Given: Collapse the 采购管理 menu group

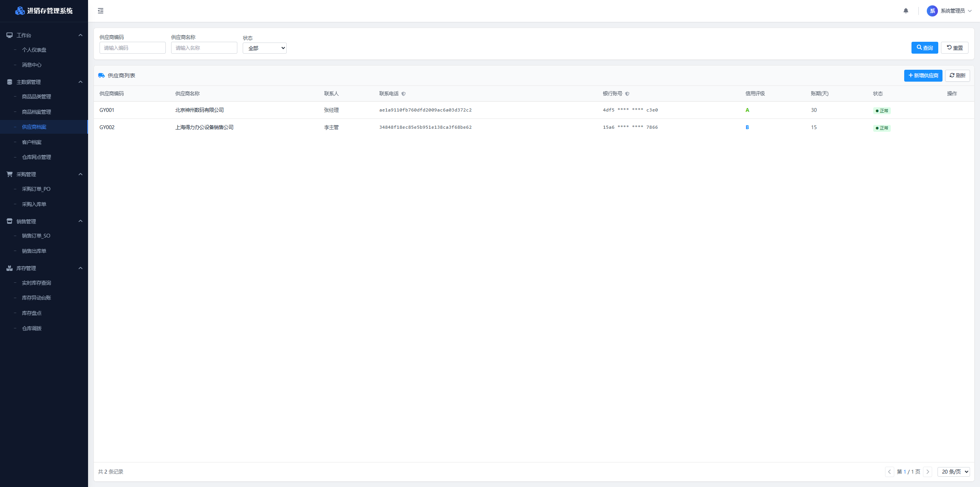Looking at the screenshot, I should (80, 174).
